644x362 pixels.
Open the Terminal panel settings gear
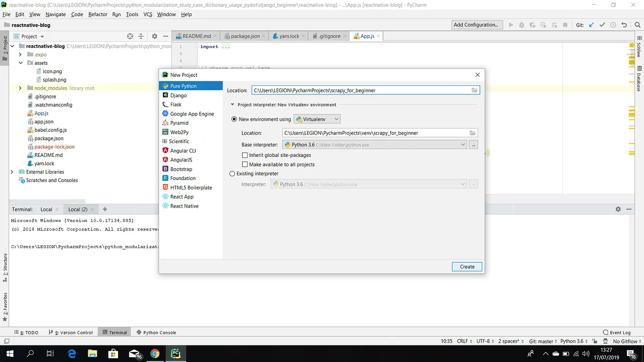click(618, 209)
